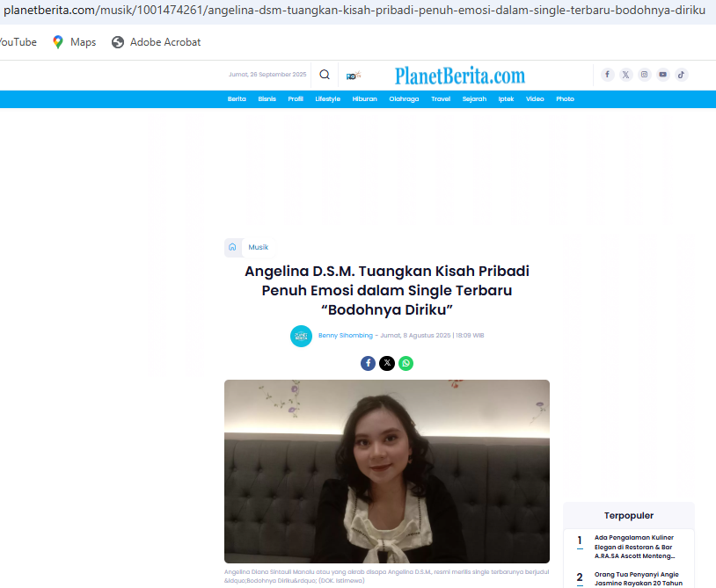
Task: Share article via WhatsApp share button
Action: (405, 363)
